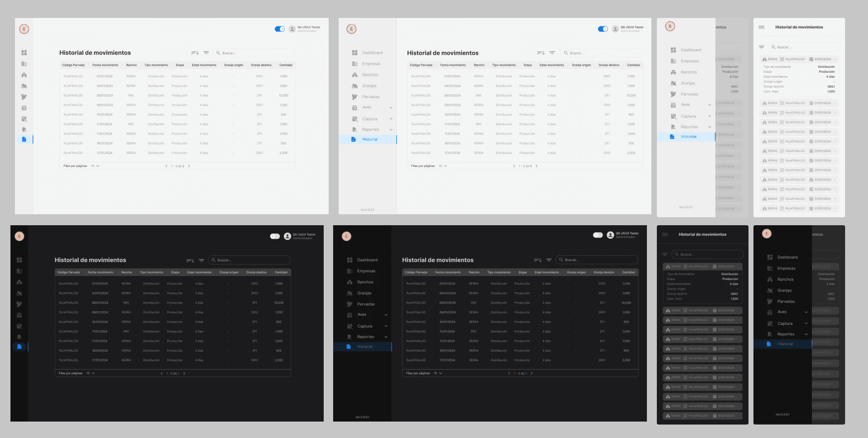Focus Buscar search field in light icon-only-sidebar frame

(254, 53)
